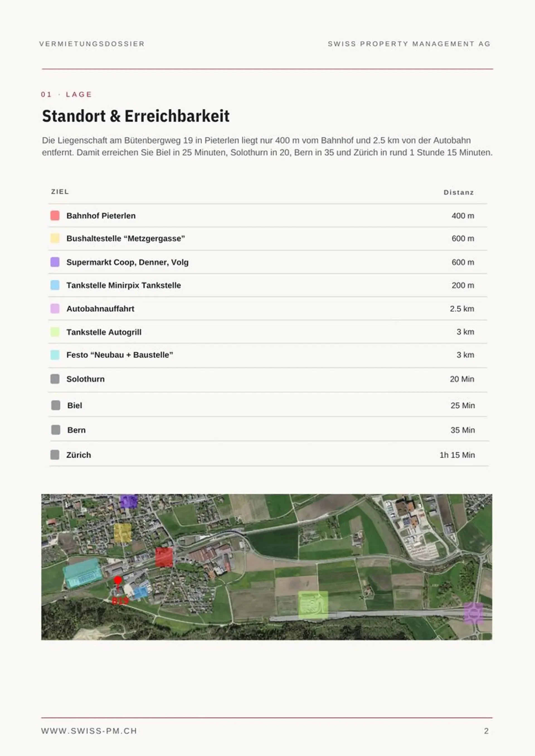Click the Standort & Erreichbarkeit heading
The image size is (535, 756).
tap(136, 116)
